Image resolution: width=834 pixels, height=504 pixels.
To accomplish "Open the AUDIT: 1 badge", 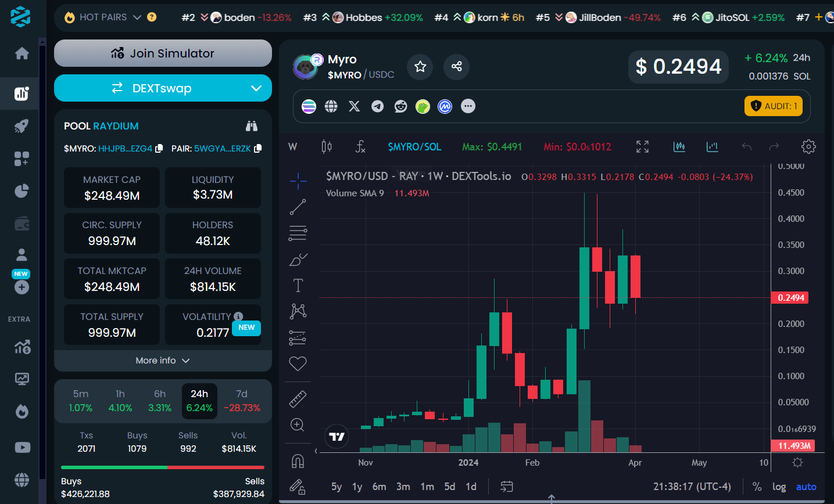I will point(774,106).
